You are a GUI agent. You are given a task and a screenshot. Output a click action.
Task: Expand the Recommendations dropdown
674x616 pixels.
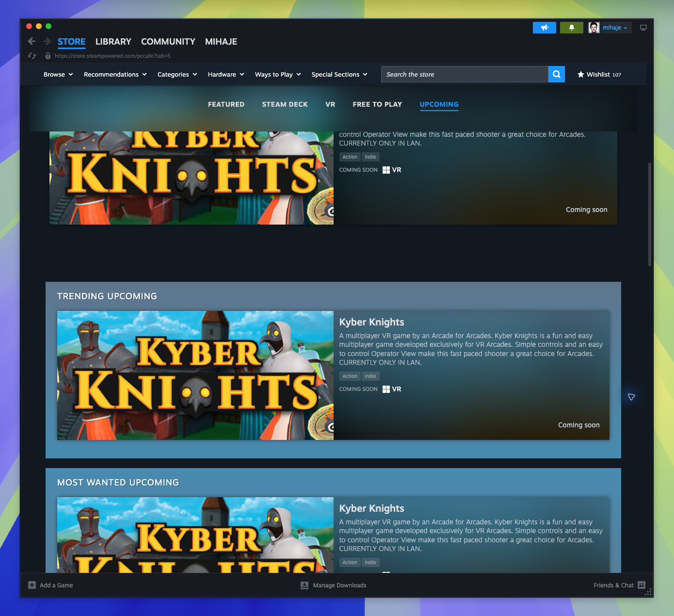coord(115,74)
